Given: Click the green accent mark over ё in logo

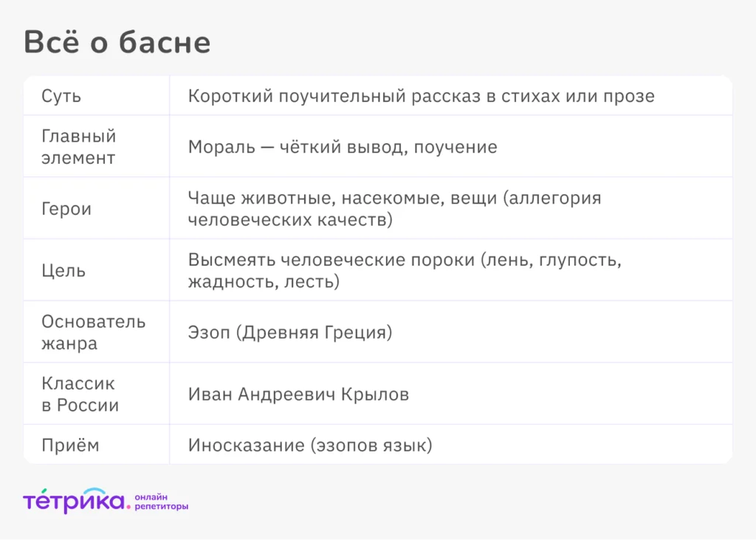Looking at the screenshot, I should pyautogui.click(x=44, y=491).
